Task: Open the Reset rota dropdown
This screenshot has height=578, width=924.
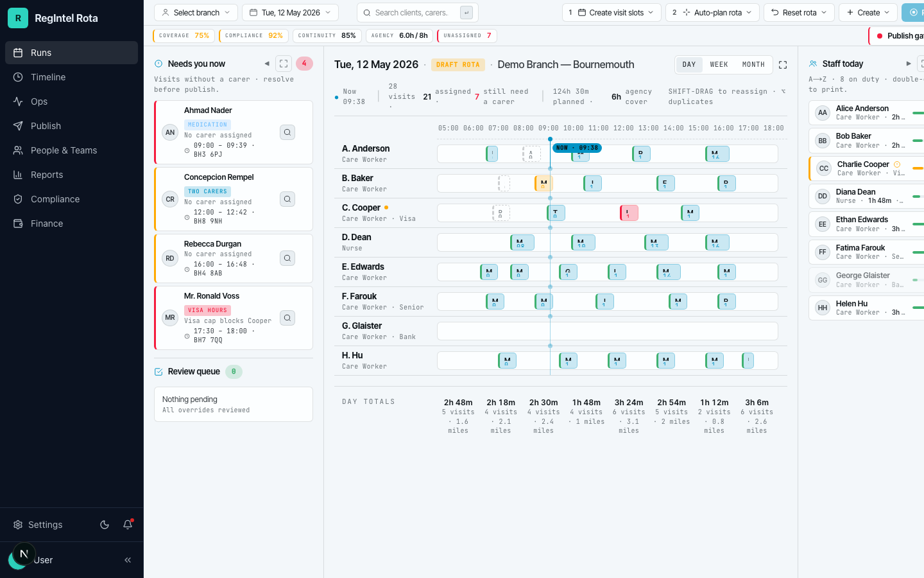Action: click(x=799, y=12)
